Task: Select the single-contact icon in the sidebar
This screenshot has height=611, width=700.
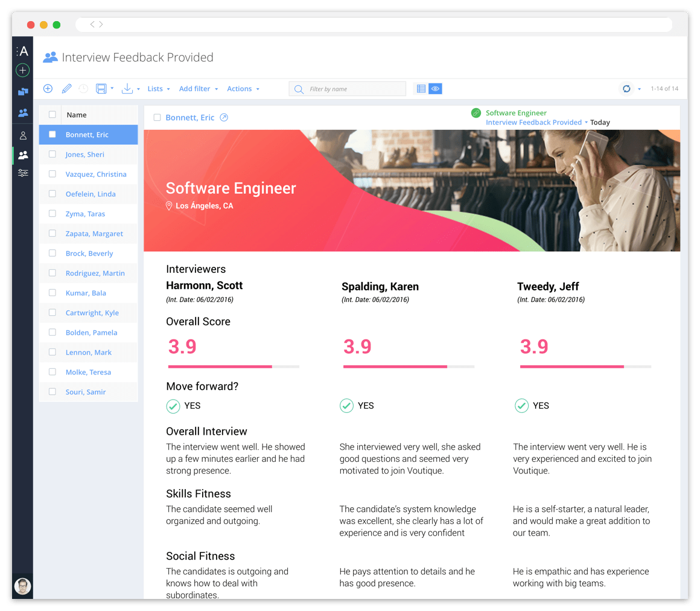Action: click(22, 135)
